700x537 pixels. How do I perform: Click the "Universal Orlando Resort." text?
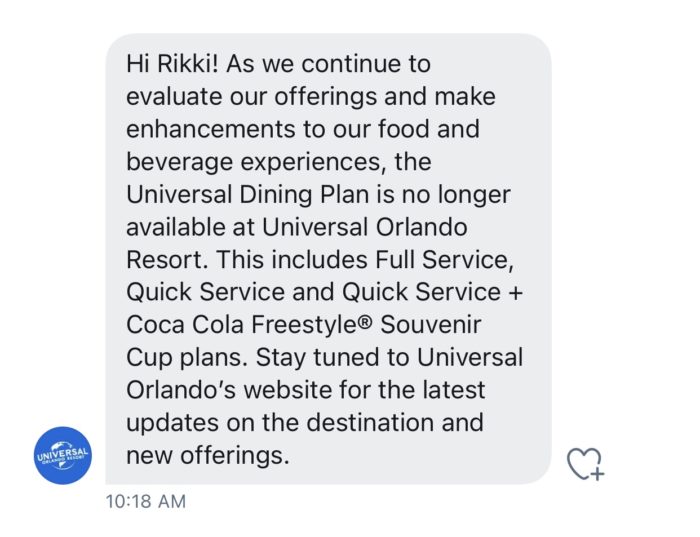point(297,243)
